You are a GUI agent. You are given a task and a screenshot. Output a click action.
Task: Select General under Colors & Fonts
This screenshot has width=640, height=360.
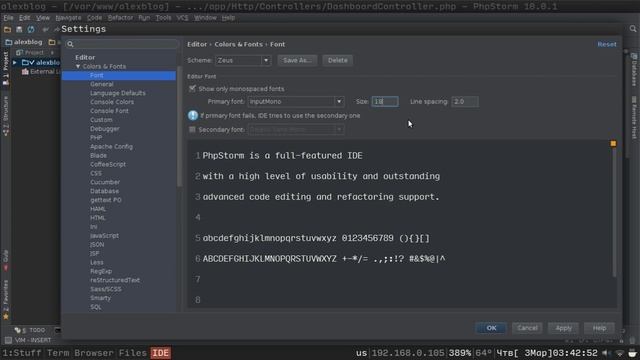coord(102,84)
